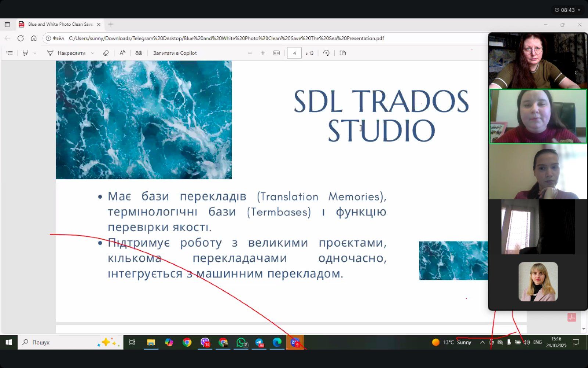Expand the Накреслити draw options dropdown
The height and width of the screenshot is (368, 588).
tap(93, 53)
